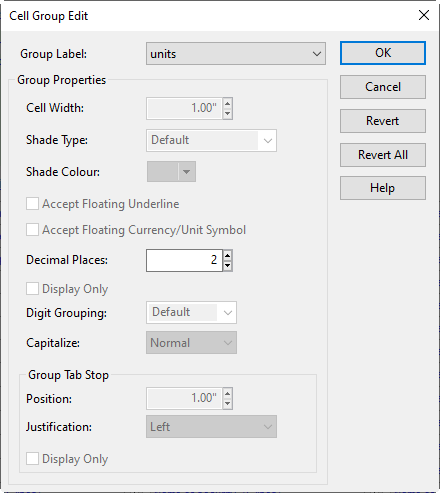Check Display Only under Decimal Places

32,289
